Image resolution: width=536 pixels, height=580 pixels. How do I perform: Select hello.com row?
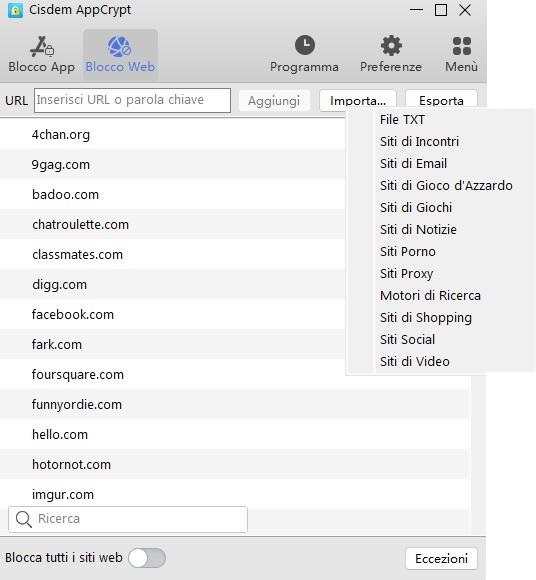[x=235, y=434]
